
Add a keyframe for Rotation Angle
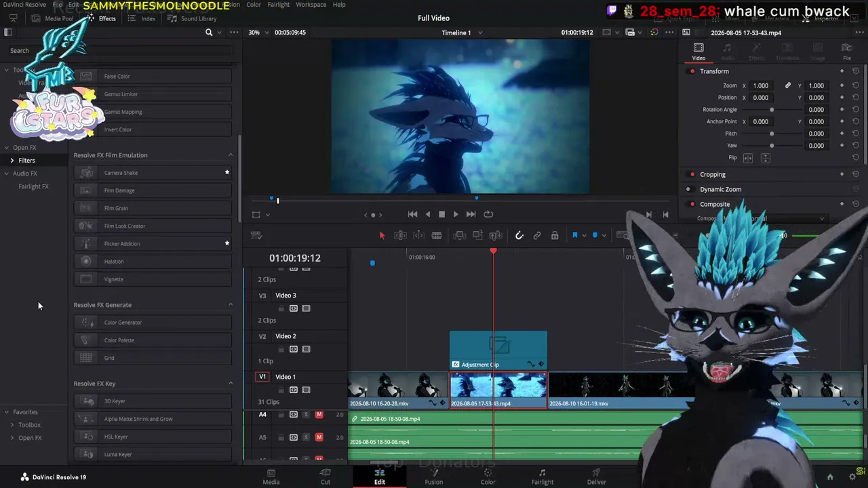(842, 110)
